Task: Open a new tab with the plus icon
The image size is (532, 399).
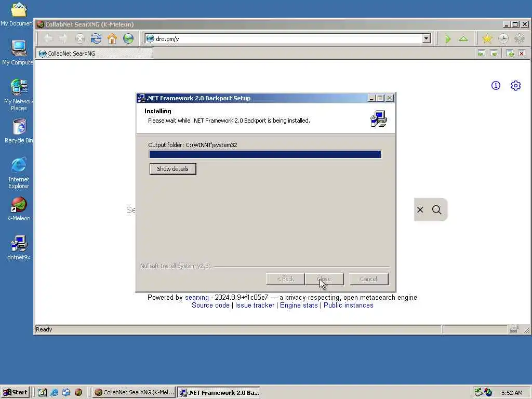Action: pyautogui.click(x=510, y=54)
